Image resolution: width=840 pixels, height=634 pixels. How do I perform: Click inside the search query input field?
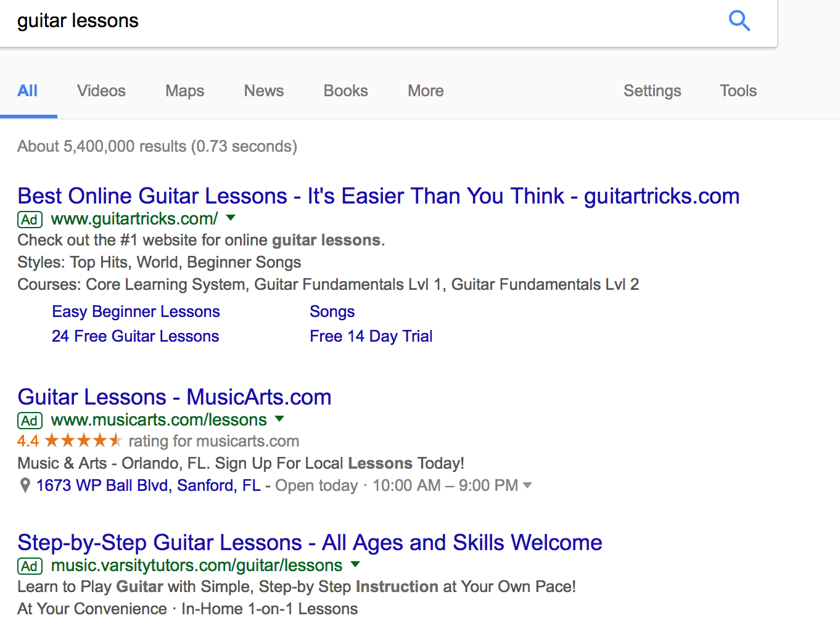[x=247, y=20]
